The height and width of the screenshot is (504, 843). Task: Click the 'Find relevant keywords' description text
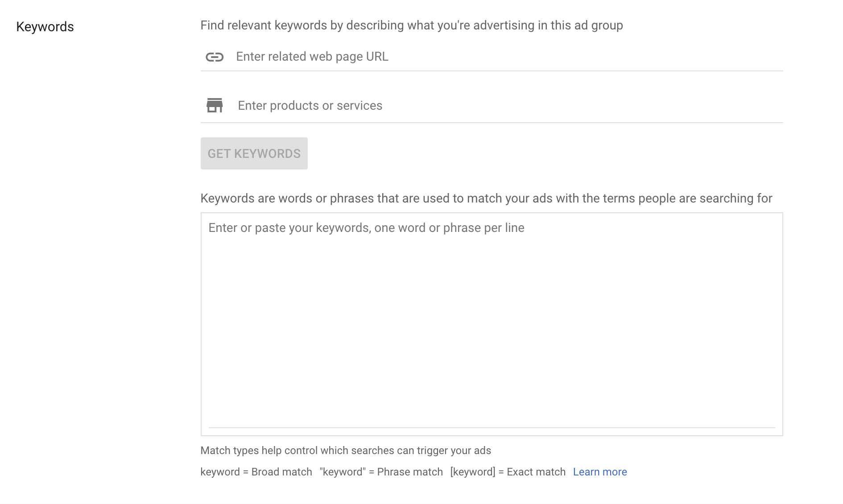pos(412,25)
